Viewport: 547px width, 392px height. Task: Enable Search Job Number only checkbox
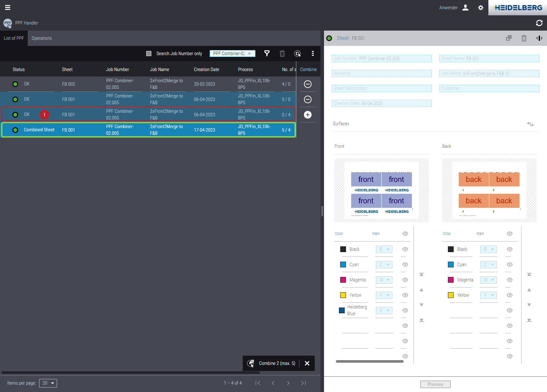coord(149,54)
